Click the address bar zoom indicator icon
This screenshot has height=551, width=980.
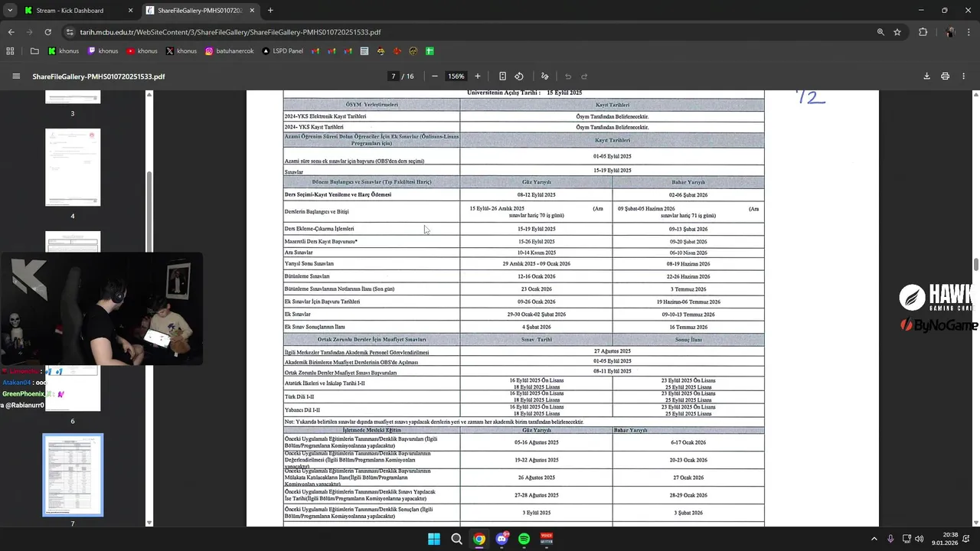coord(880,32)
